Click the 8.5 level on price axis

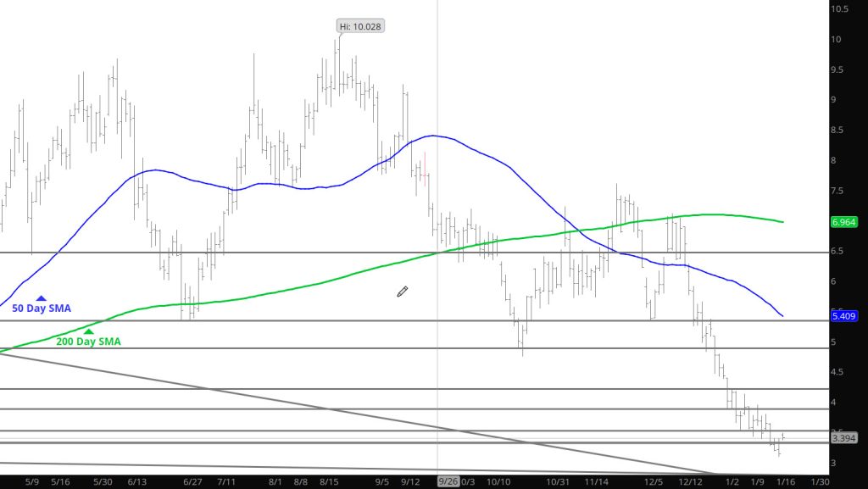tap(839, 131)
